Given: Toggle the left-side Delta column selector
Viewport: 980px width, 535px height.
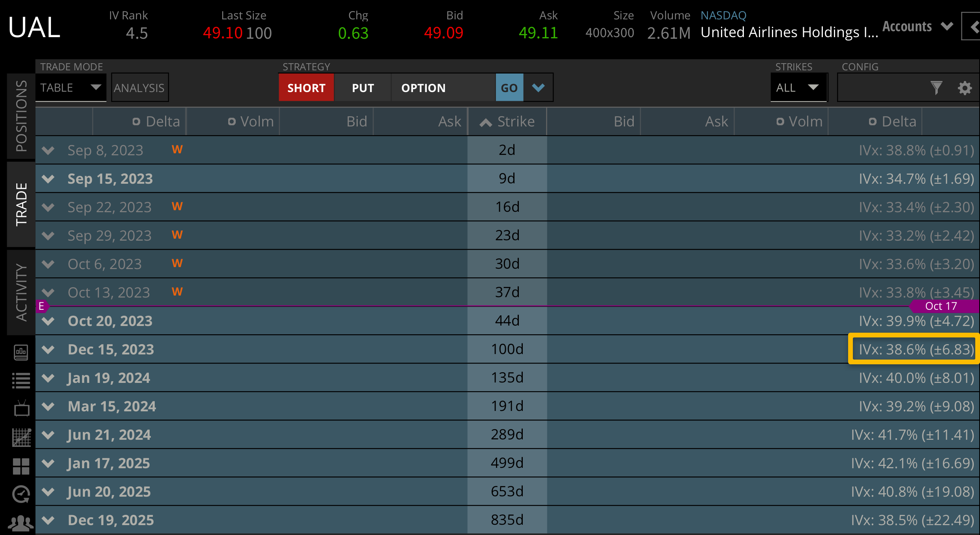Looking at the screenshot, I should 136,122.
